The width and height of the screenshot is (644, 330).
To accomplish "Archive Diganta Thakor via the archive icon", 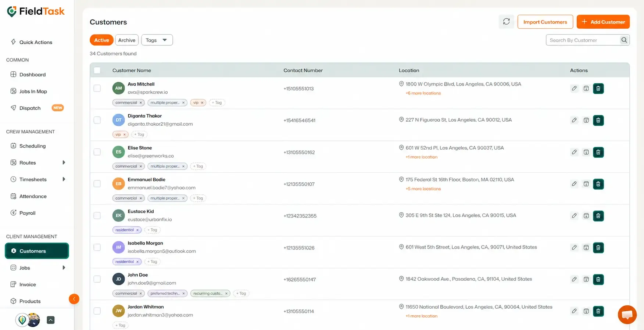I will click(586, 120).
